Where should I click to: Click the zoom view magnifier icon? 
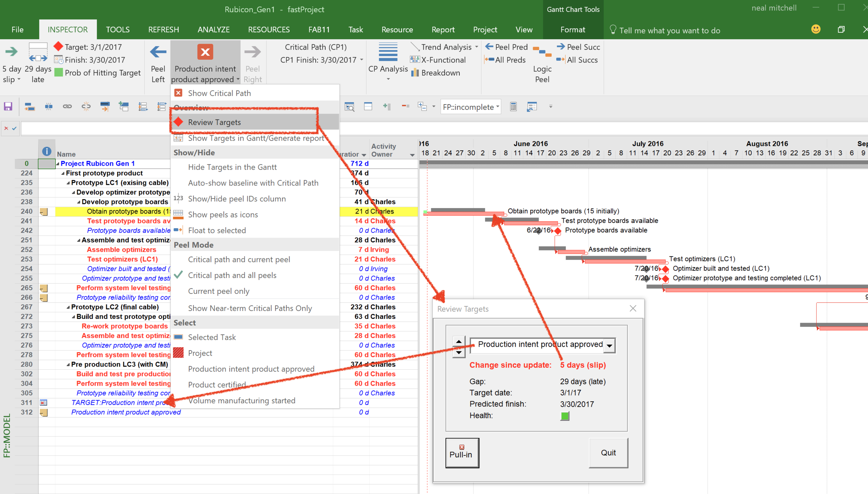click(x=349, y=107)
